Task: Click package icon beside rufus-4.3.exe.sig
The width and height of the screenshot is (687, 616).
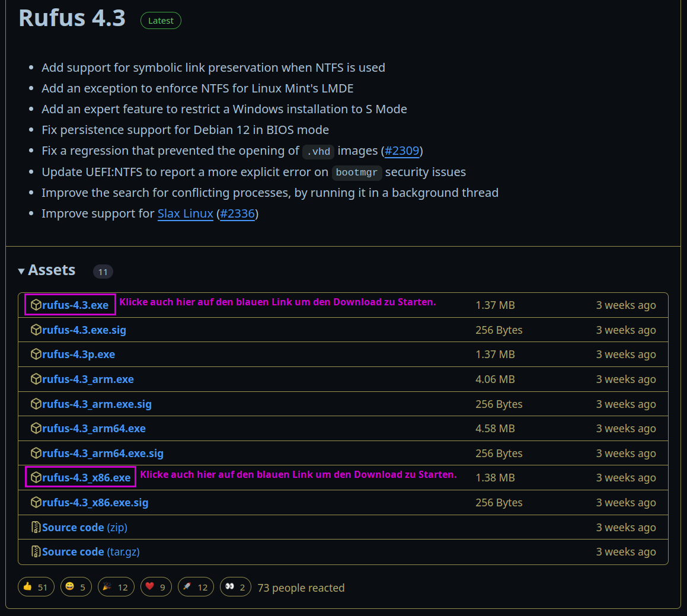Action: coord(36,330)
